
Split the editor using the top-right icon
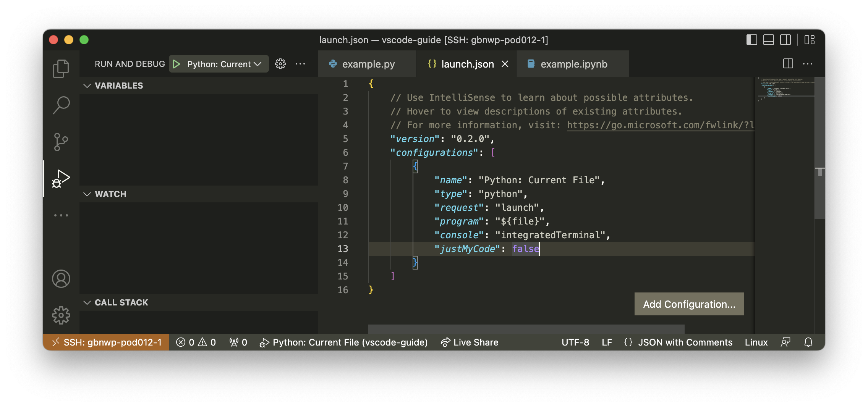[x=788, y=63]
